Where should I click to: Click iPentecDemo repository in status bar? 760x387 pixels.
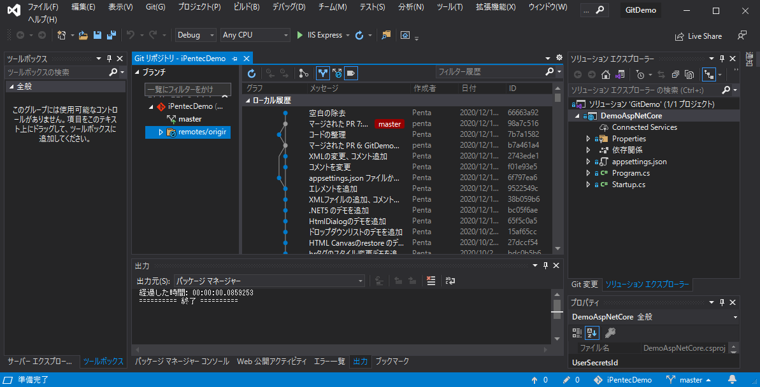click(623, 380)
